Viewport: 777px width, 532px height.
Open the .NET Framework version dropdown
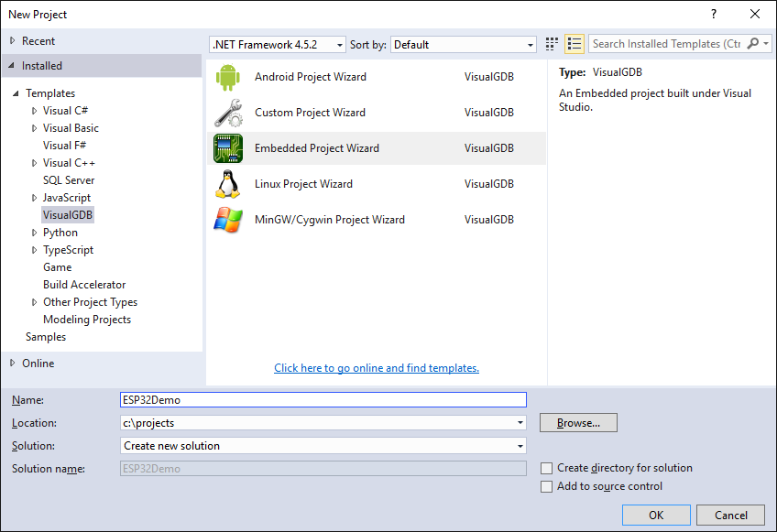coord(278,45)
